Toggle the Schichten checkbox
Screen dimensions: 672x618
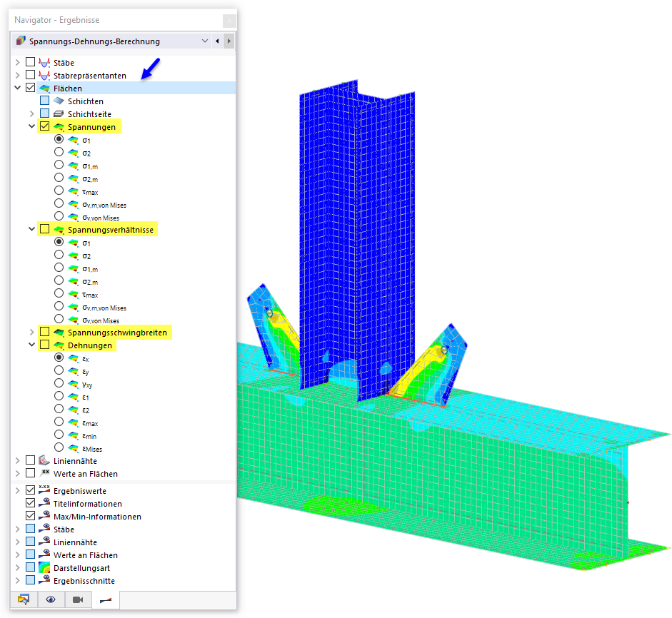coord(44,101)
